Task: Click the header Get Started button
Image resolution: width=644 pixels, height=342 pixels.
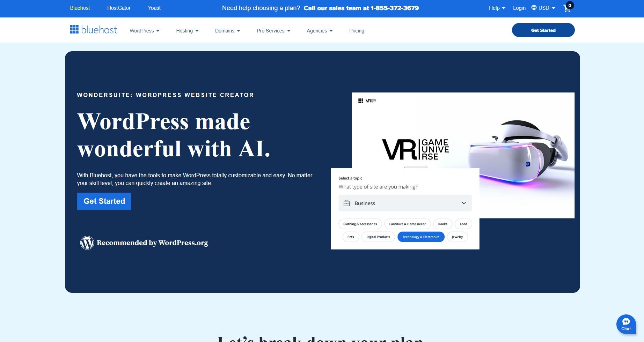Action: 543,30
